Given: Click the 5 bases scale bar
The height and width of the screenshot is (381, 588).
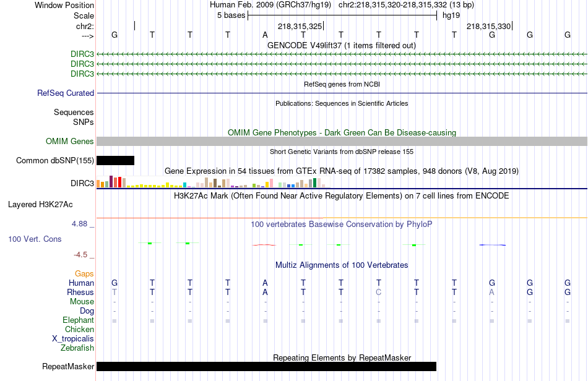Looking at the screenshot, I should point(342,15).
